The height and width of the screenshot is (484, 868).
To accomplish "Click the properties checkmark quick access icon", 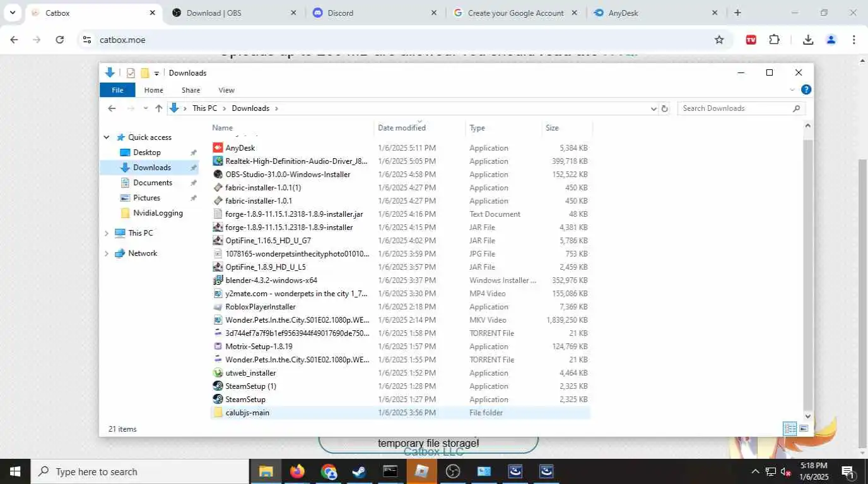I will 131,73.
